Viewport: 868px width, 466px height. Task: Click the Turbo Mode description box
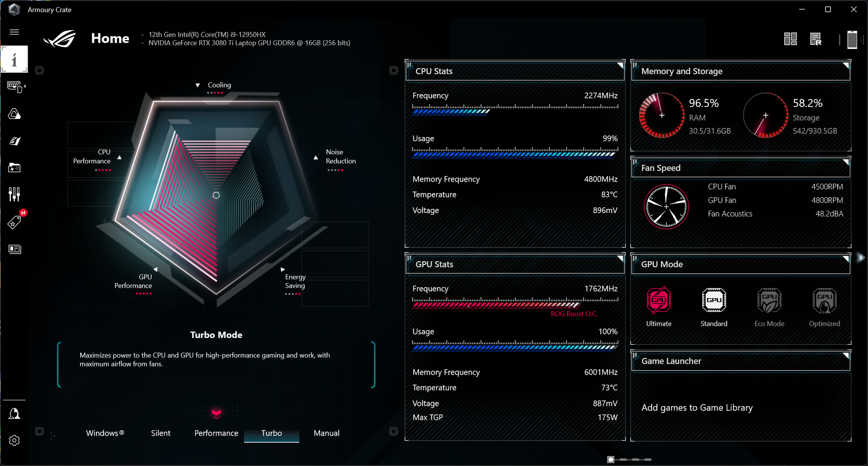216,365
